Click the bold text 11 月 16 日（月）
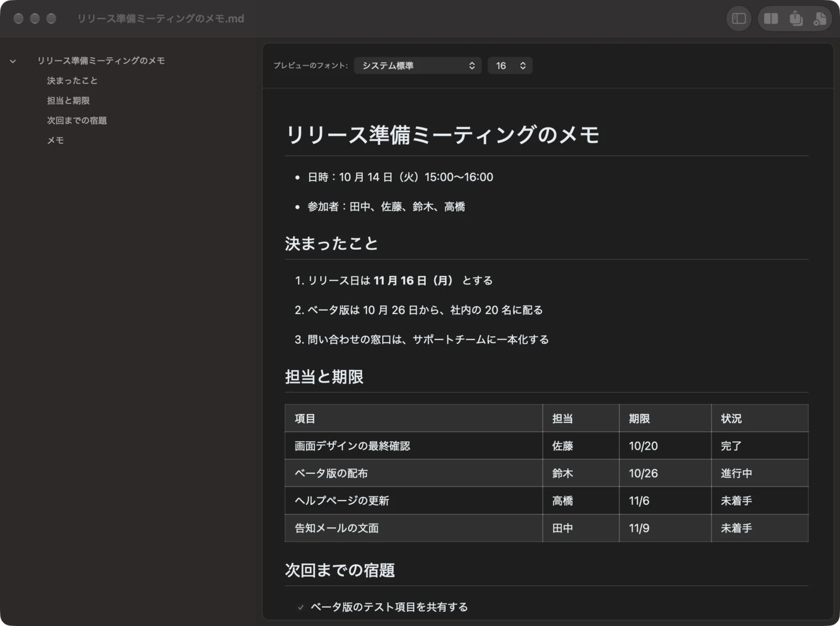This screenshot has width=840, height=626. click(x=413, y=281)
